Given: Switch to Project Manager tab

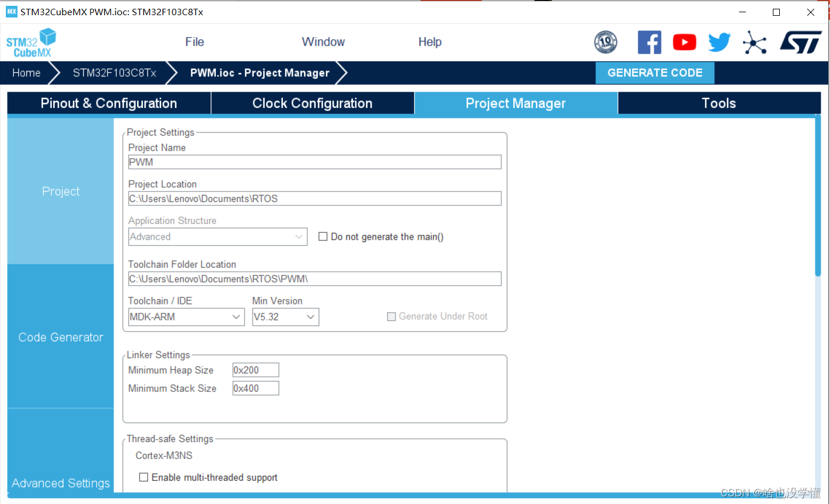Looking at the screenshot, I should tap(516, 103).
